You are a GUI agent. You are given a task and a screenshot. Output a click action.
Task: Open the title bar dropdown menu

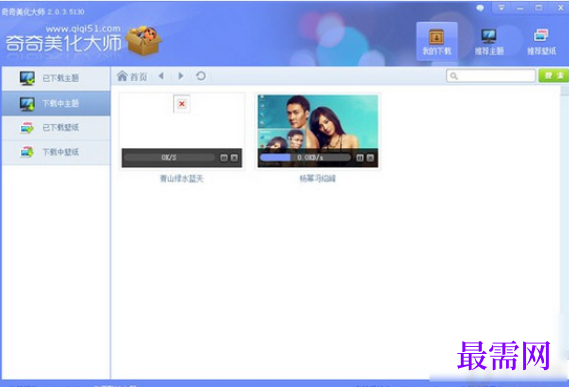[501, 8]
